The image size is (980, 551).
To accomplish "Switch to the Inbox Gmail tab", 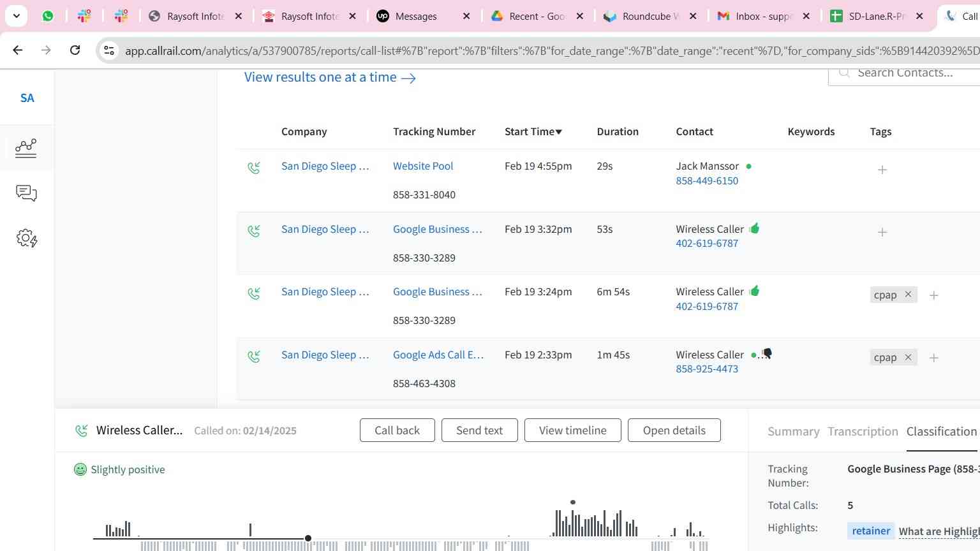I will tap(764, 16).
